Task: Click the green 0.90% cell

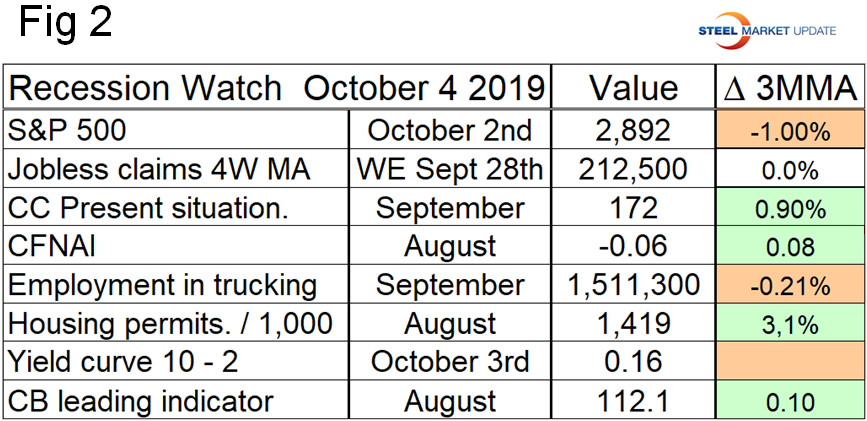Action: [x=790, y=208]
